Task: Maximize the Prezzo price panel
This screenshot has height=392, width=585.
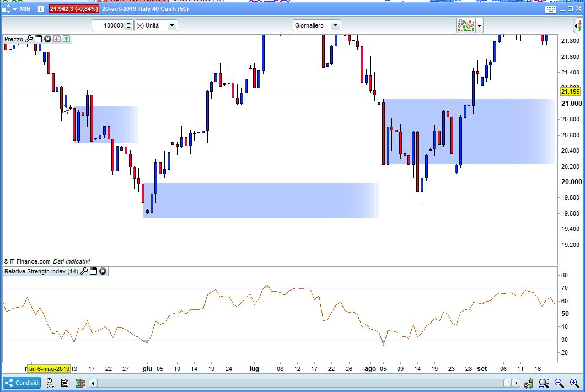Action: point(38,39)
